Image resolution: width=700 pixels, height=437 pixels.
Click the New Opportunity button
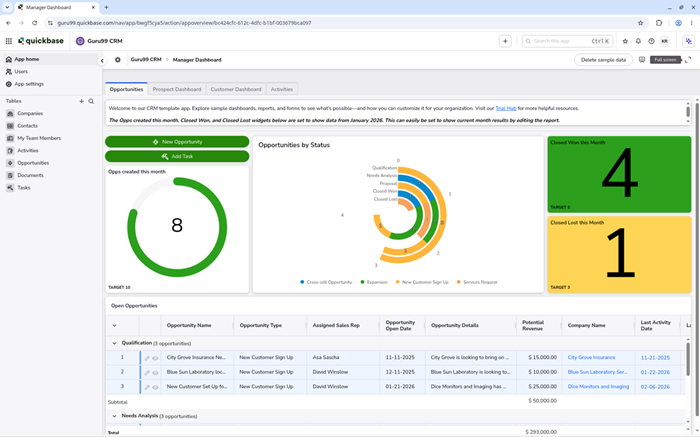click(x=177, y=142)
